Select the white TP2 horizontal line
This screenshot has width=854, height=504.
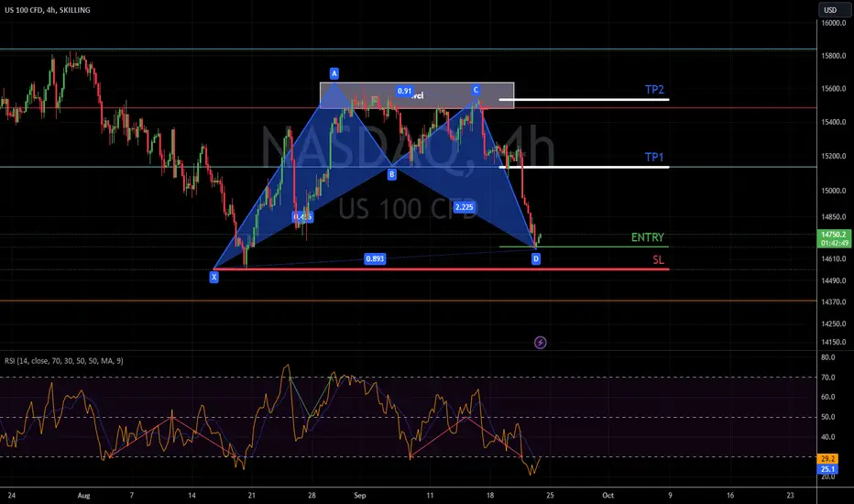584,100
